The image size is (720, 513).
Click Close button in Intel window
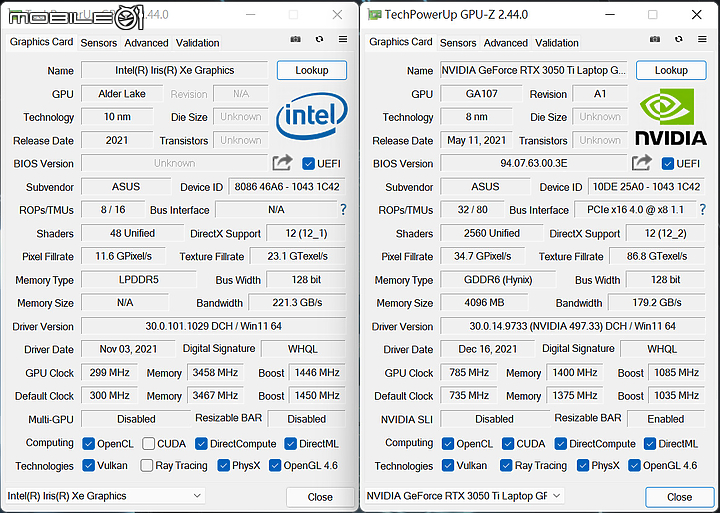320,497
